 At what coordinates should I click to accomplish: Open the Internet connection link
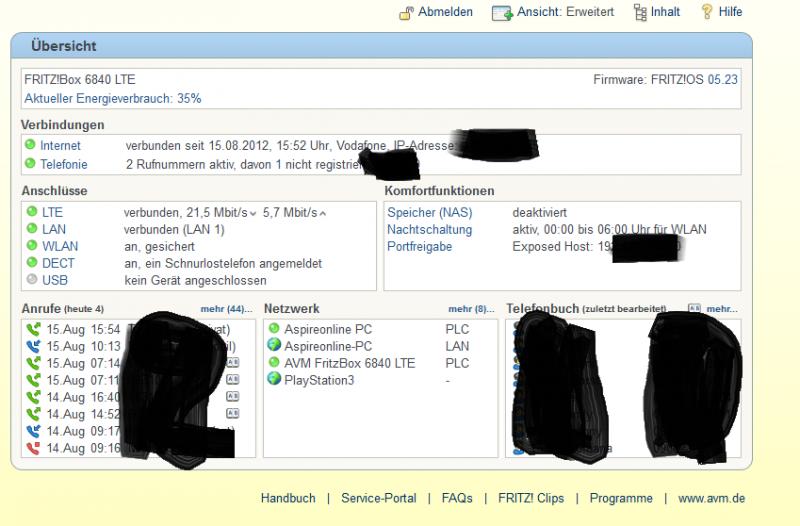[x=60, y=146]
